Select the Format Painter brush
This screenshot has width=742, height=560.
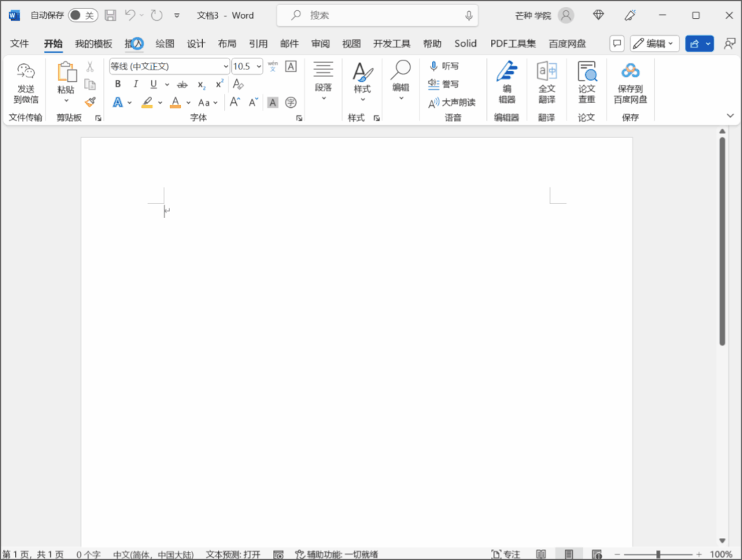pos(90,102)
